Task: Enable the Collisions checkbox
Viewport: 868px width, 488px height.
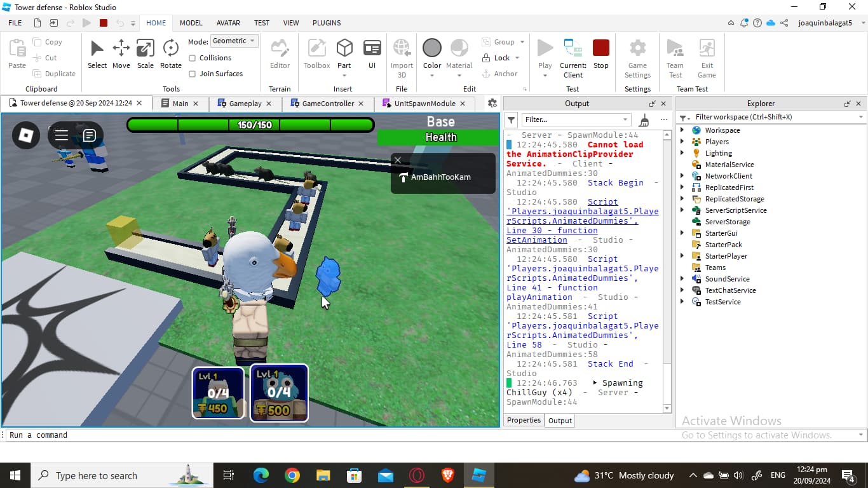Action: click(x=193, y=58)
